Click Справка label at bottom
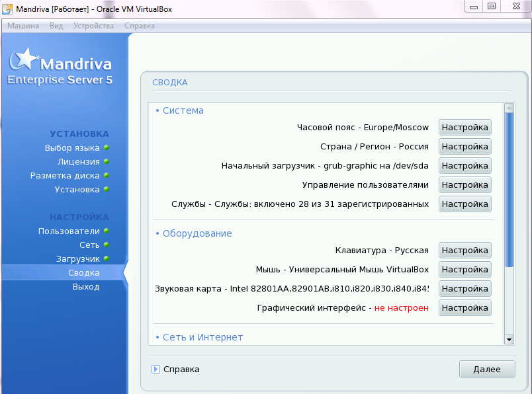 pyautogui.click(x=181, y=370)
